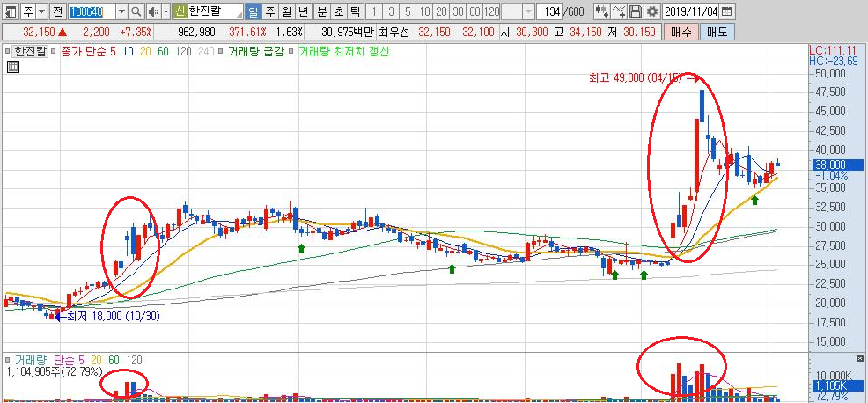Click the square marker before 거래량 단순 label
The width and height of the screenshot is (868, 403).
pos(8,360)
